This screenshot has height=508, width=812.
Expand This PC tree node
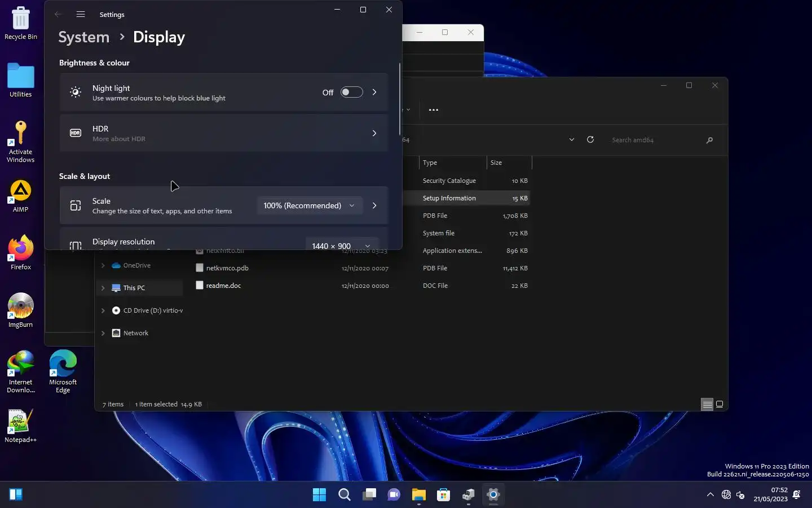point(103,288)
